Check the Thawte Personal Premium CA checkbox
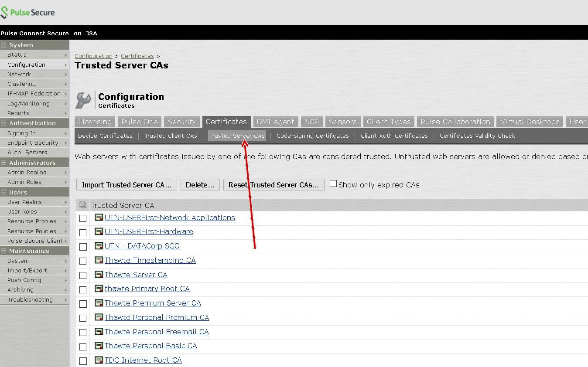 pos(83,318)
